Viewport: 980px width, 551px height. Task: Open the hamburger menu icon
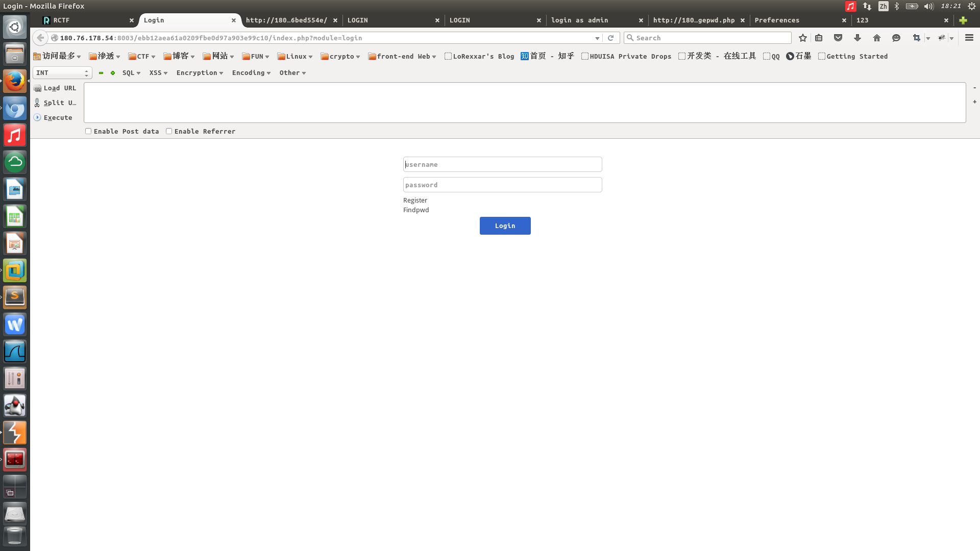tap(969, 38)
